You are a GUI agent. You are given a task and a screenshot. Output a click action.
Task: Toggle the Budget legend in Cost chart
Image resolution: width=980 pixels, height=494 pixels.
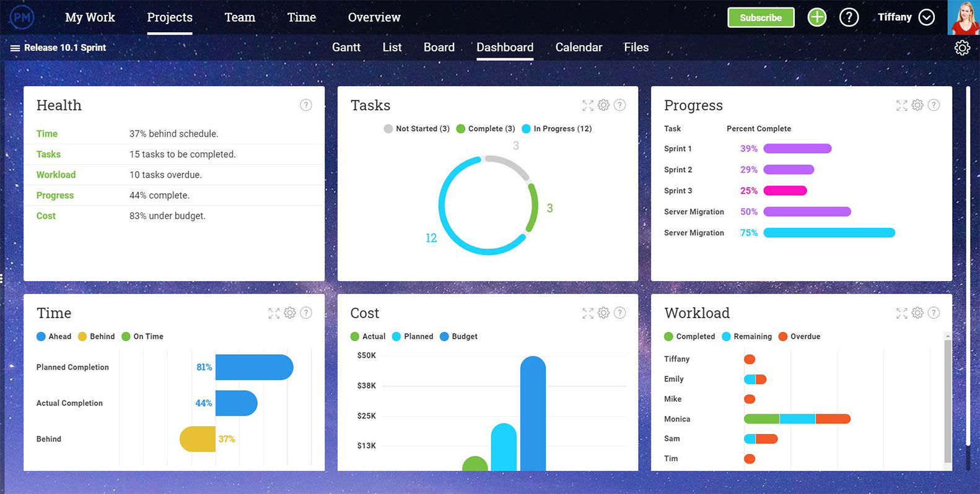click(458, 337)
